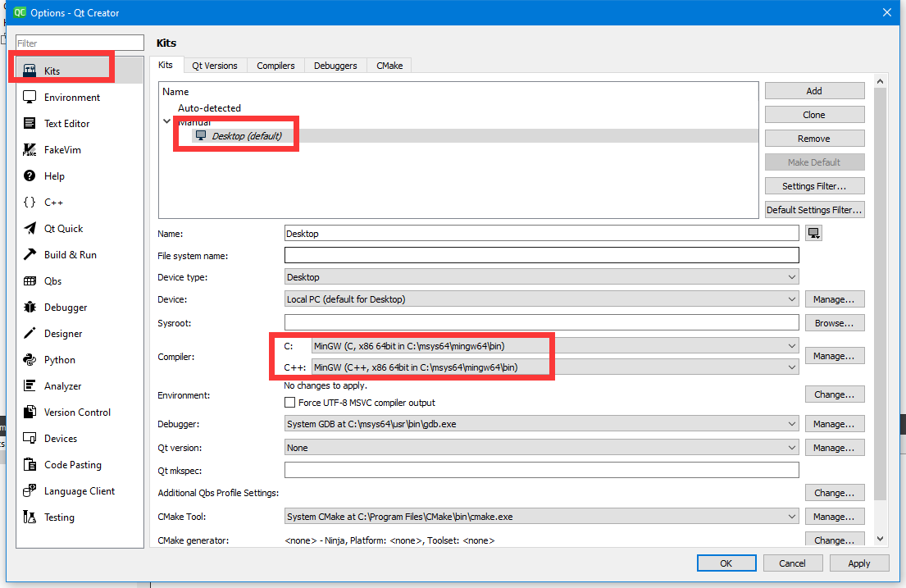Enable Force UTF-8 MSVC compiler output

[289, 403]
